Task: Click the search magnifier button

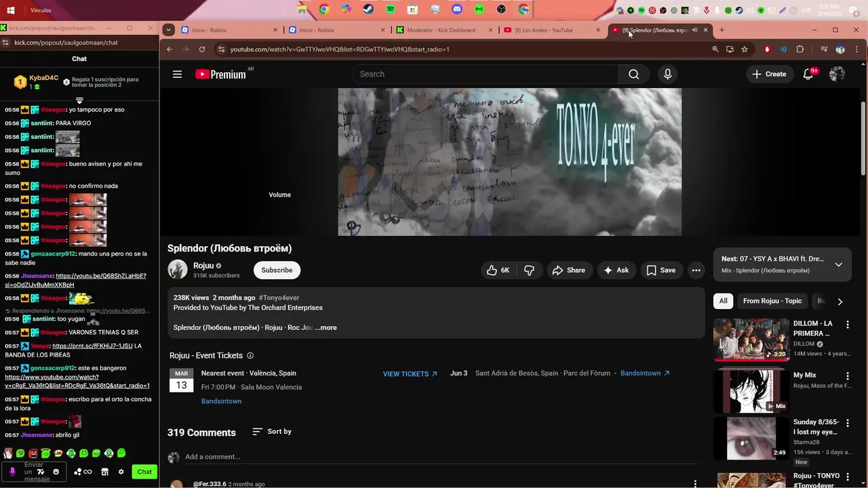Action: coord(634,74)
